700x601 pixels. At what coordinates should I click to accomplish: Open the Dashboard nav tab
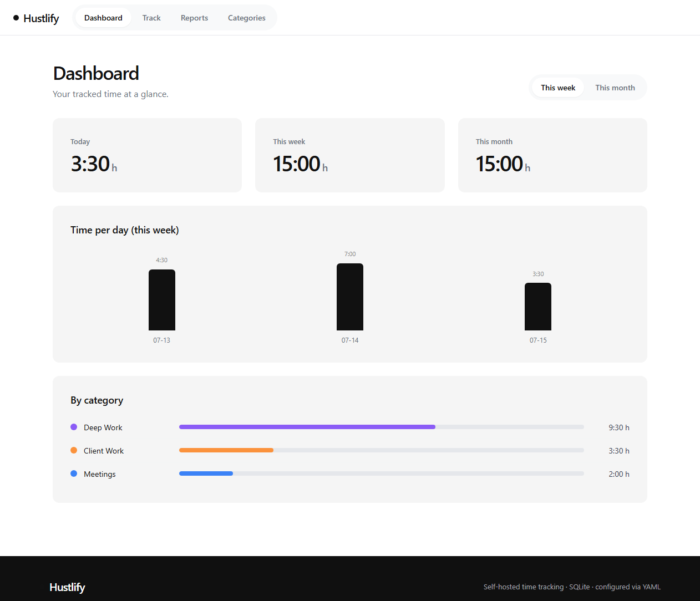tap(103, 18)
